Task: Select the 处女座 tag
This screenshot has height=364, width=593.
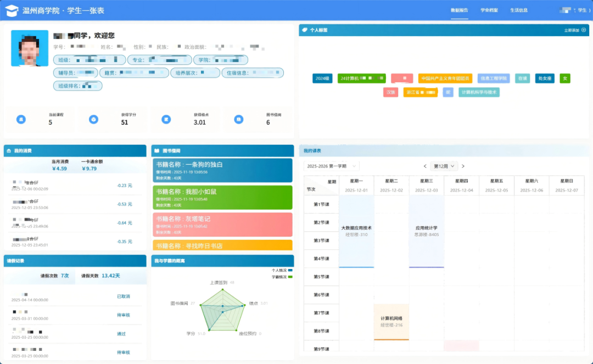Action: [545, 79]
